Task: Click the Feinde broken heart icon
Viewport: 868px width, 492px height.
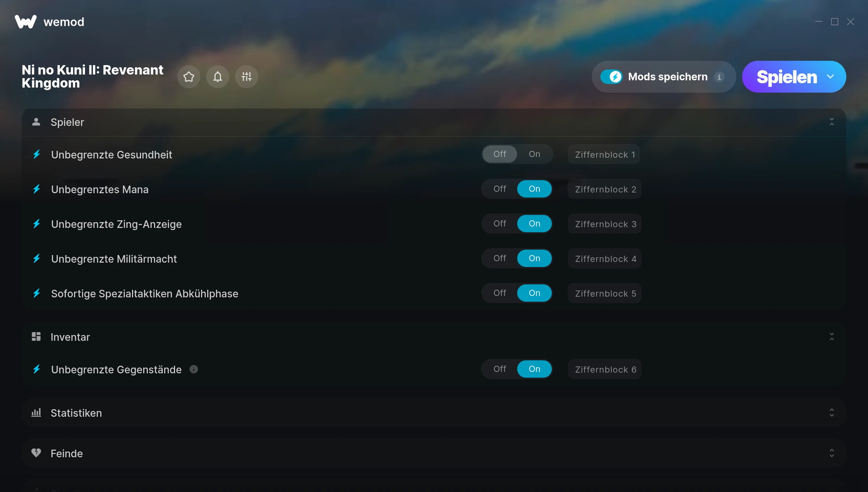Action: 36,453
